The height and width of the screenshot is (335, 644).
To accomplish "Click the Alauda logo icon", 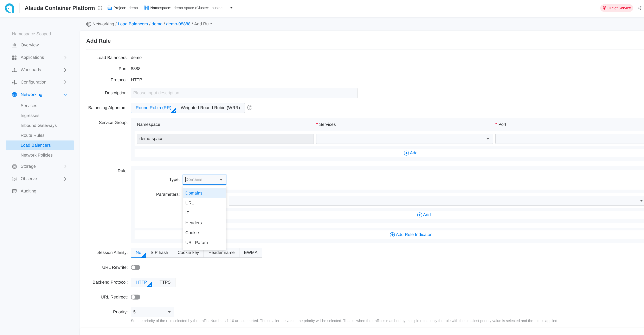I will pos(9,8).
